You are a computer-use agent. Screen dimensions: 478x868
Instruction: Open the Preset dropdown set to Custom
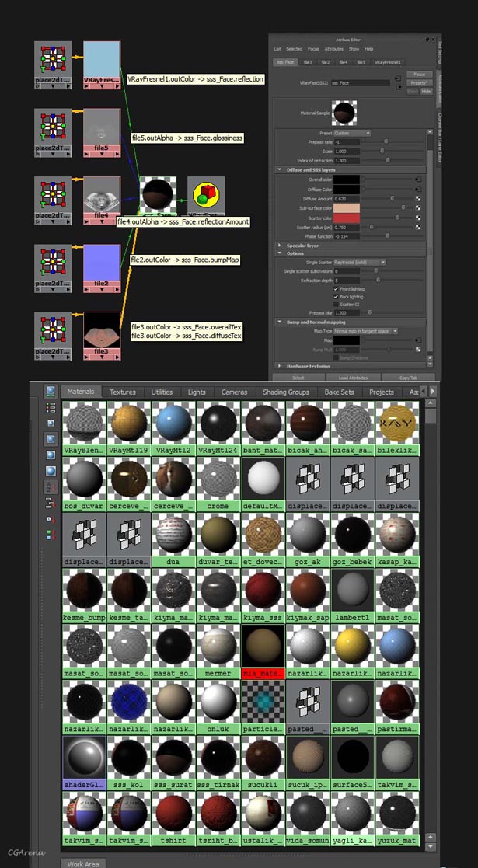coord(352,134)
